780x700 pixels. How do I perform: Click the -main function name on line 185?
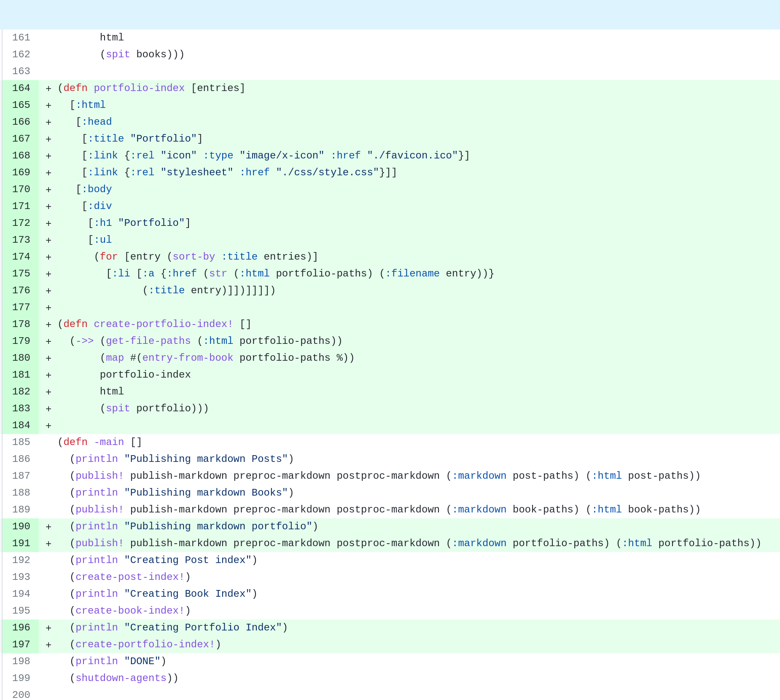point(109,442)
